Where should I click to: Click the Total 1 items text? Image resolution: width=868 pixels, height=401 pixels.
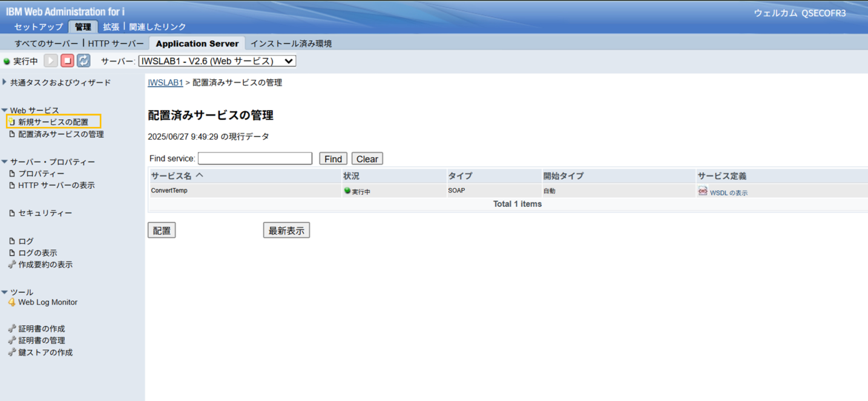518,204
